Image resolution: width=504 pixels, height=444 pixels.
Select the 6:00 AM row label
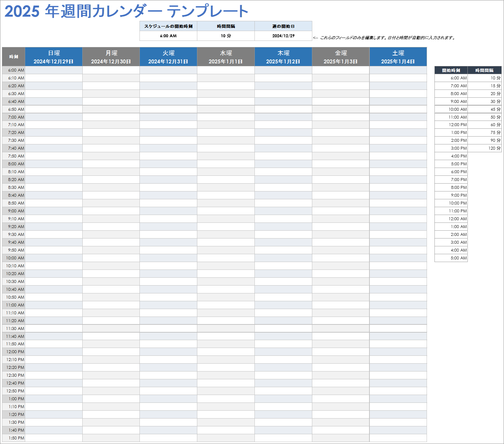tap(14, 70)
